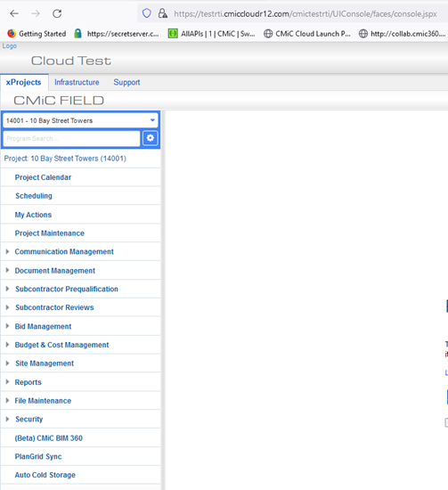Expand Budget & Cost Management arrow
The image size is (448, 490).
7,345
